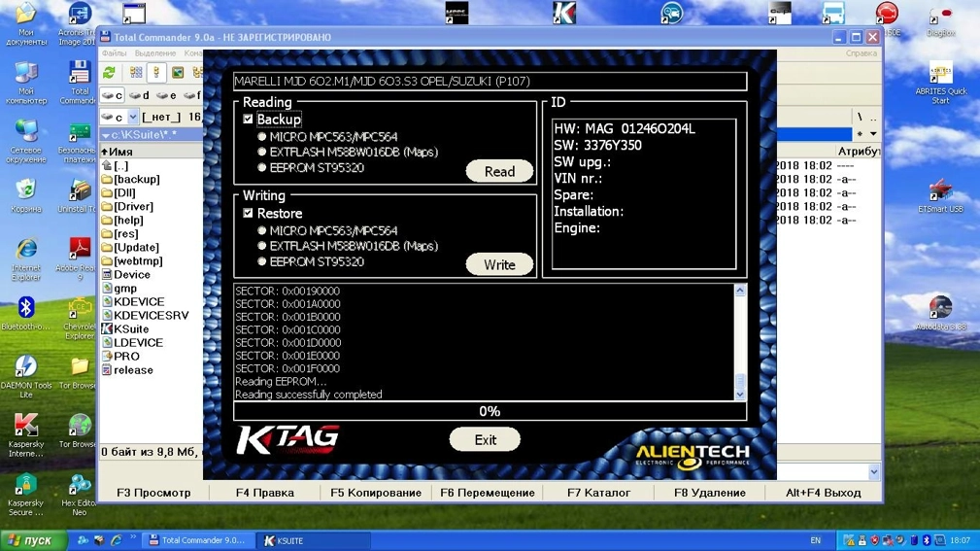Viewport: 980px width, 551px height.
Task: Open Справка menu in Total Commander
Action: [862, 53]
